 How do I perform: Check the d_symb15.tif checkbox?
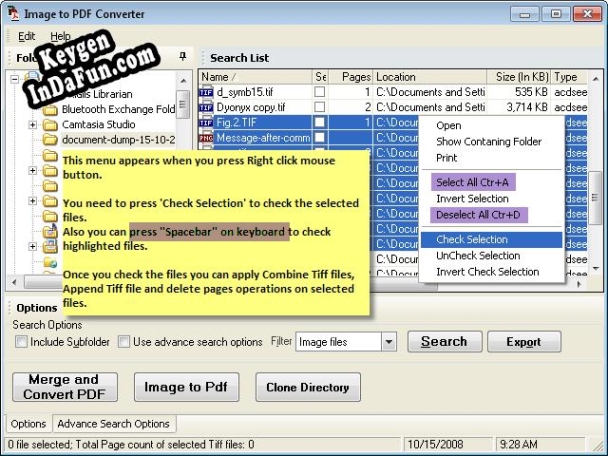320,92
